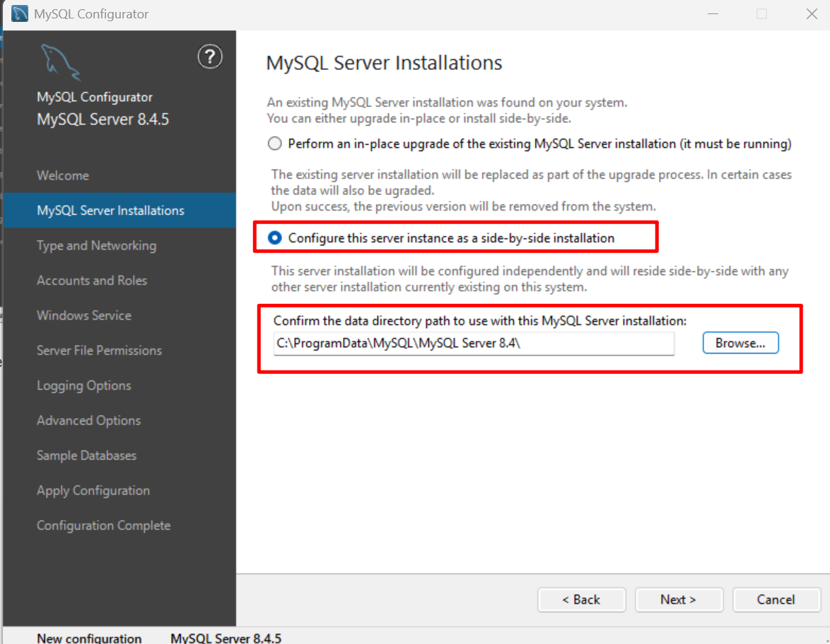
Task: Select Configuration Complete step
Action: click(103, 525)
